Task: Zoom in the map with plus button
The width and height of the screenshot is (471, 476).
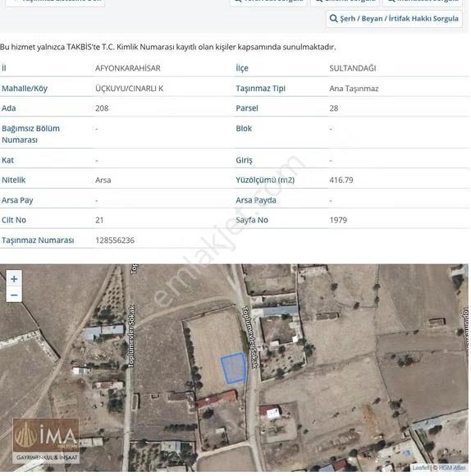Action: tap(14, 279)
